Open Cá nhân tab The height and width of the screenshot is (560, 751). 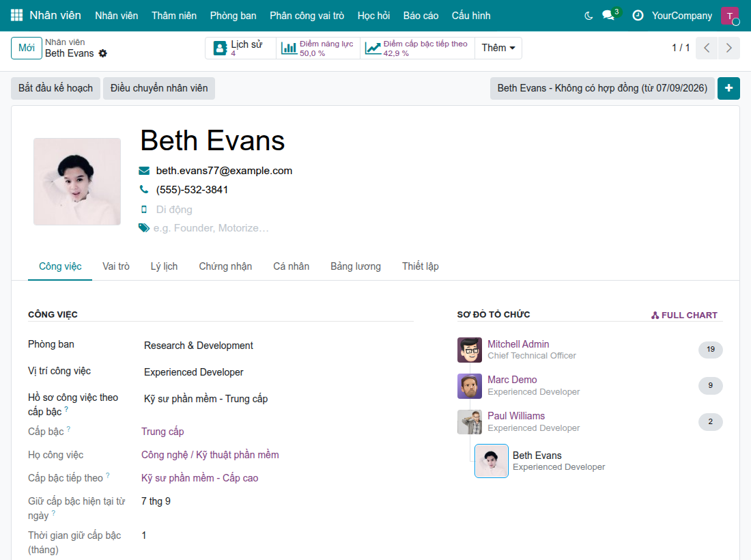click(292, 266)
